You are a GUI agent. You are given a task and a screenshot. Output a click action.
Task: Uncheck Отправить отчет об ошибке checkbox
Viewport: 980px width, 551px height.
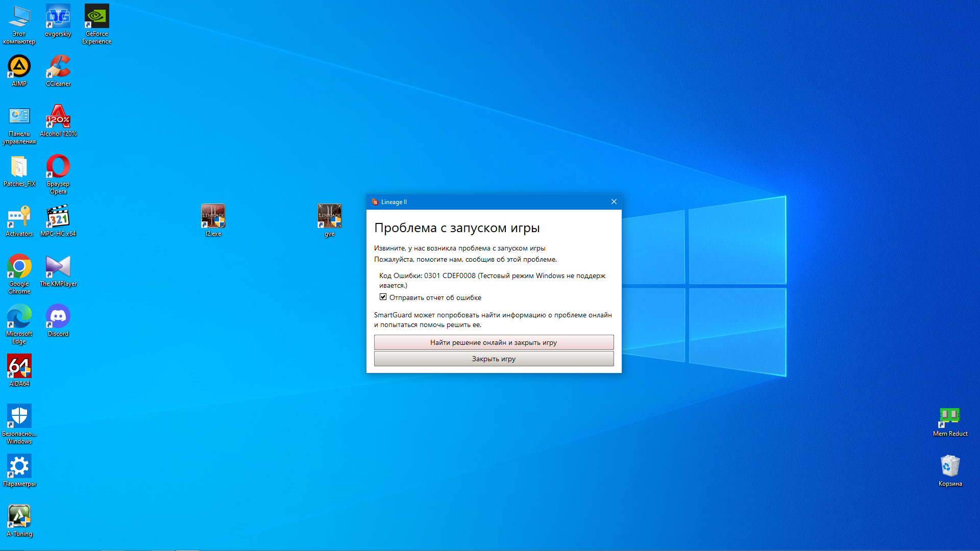[383, 297]
